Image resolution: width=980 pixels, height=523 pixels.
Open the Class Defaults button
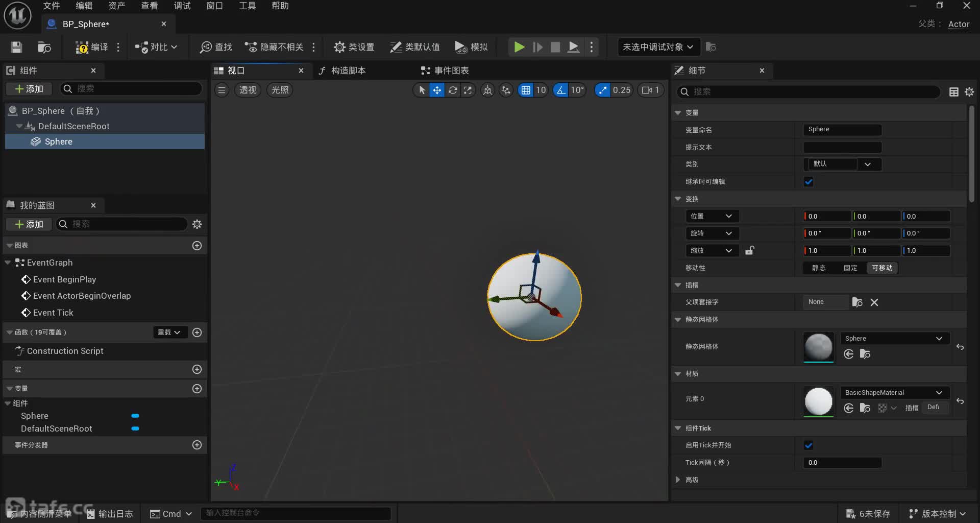tap(414, 47)
